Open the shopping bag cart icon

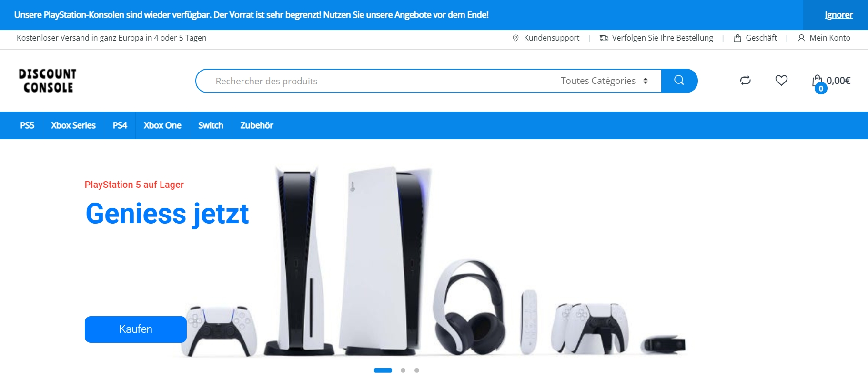point(818,81)
